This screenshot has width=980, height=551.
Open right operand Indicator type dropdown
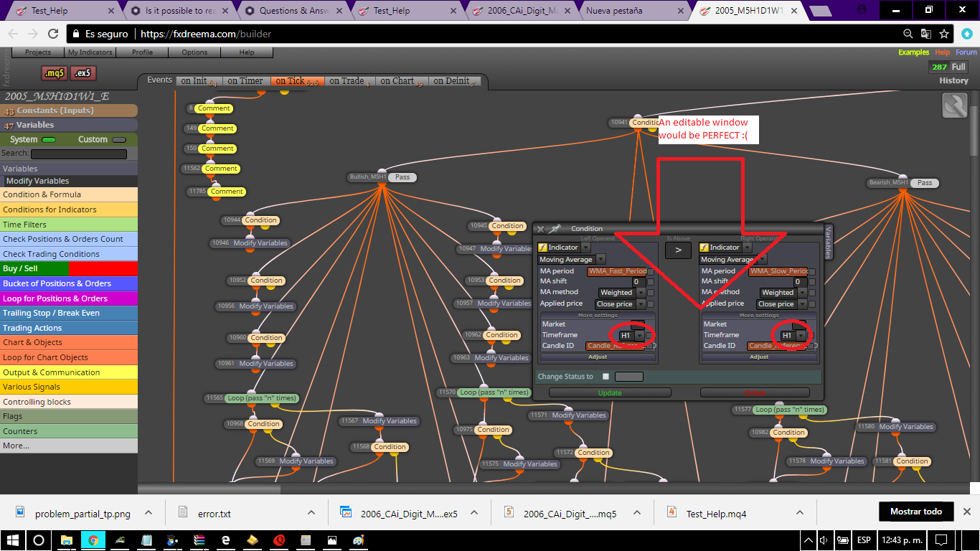click(x=747, y=248)
